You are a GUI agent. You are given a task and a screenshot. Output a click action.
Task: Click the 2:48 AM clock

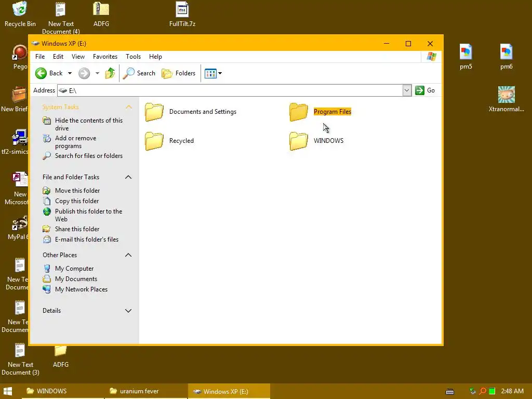click(x=512, y=391)
